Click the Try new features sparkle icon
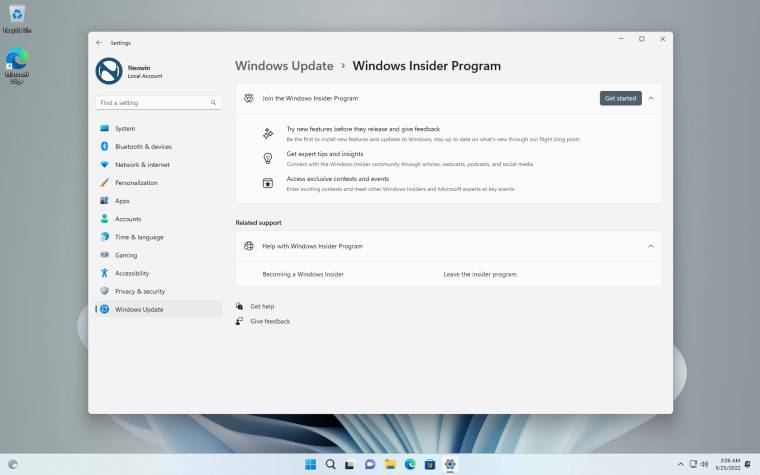 268,133
